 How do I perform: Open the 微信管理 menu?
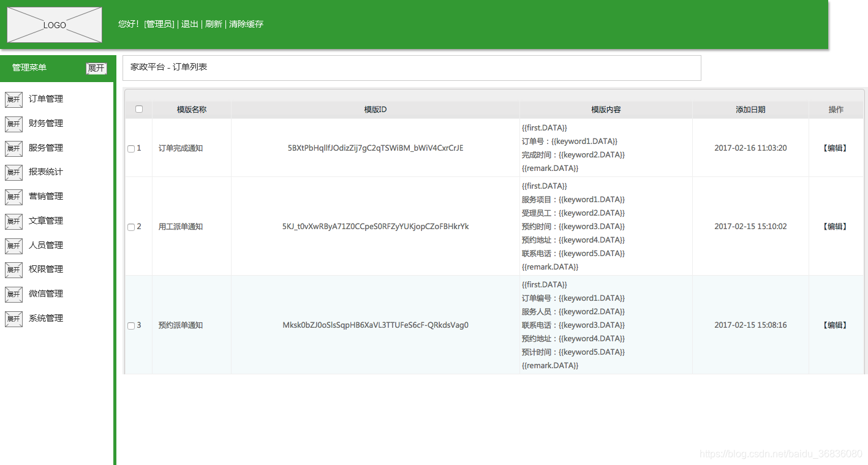pyautogui.click(x=46, y=293)
